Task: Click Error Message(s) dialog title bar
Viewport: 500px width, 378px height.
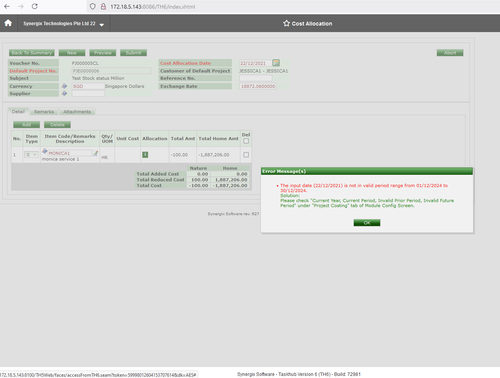Action: click(x=367, y=171)
